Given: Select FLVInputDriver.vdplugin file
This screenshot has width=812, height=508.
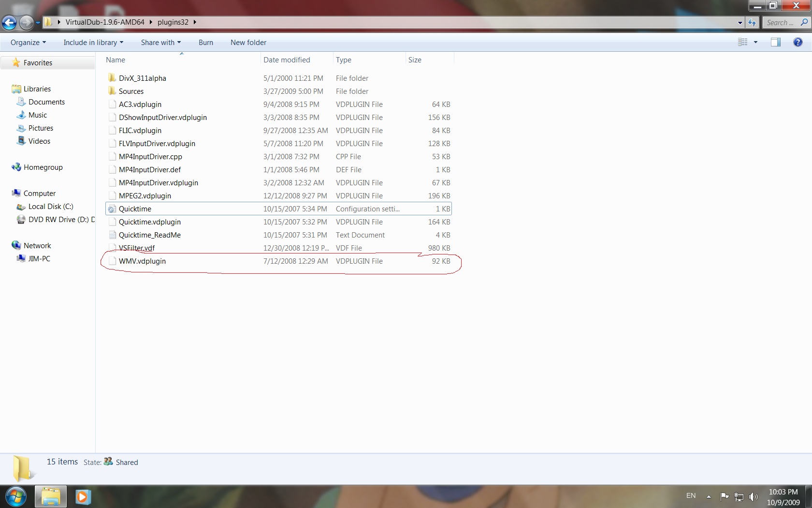Looking at the screenshot, I should point(278,144).
